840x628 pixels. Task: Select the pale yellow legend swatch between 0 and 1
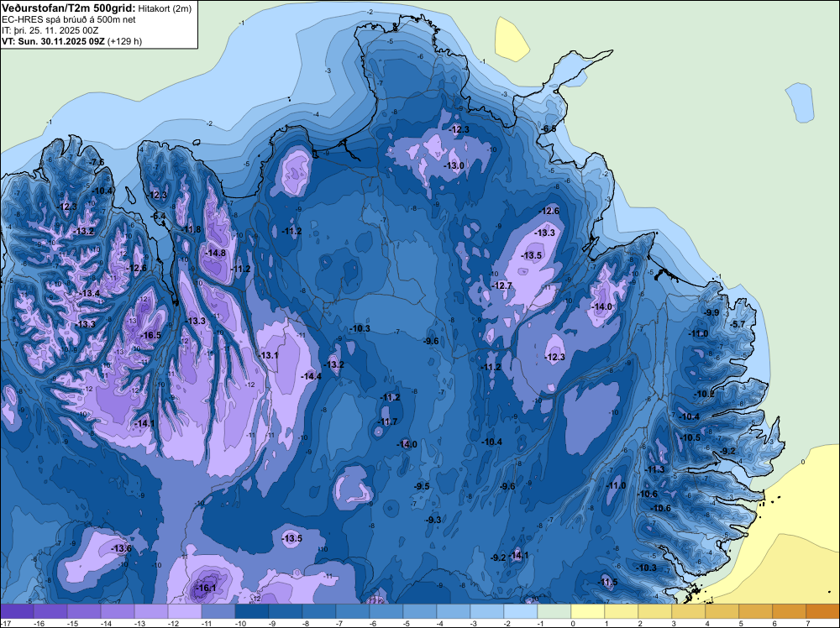click(588, 611)
